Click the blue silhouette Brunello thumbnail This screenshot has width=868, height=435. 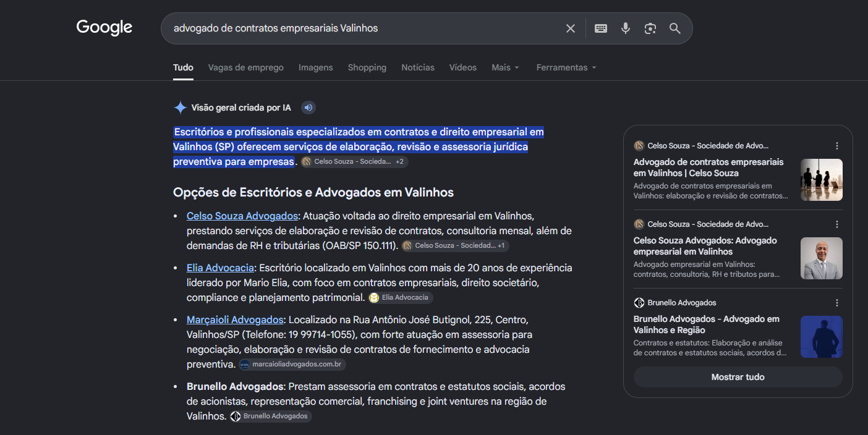822,337
